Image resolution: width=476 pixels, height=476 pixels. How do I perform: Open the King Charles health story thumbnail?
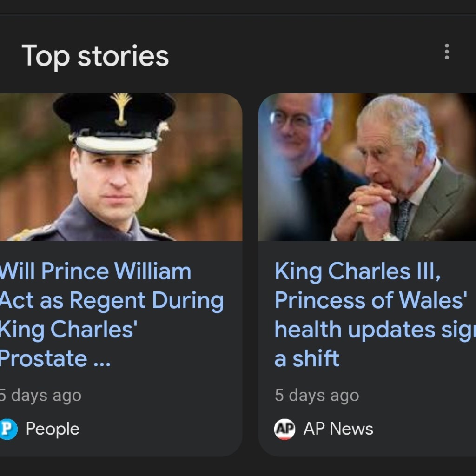[x=367, y=167]
